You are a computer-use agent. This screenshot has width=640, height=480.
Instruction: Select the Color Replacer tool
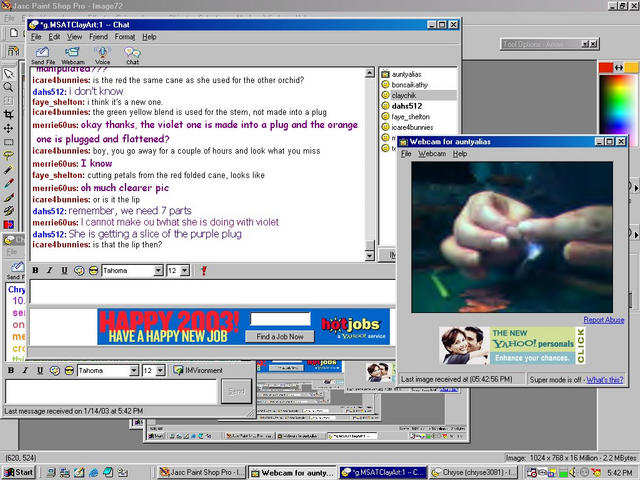9,224
